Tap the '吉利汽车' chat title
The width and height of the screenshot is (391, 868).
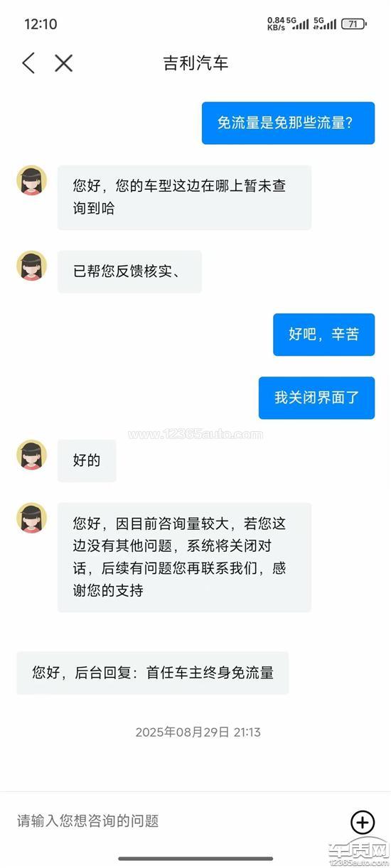pos(195,63)
